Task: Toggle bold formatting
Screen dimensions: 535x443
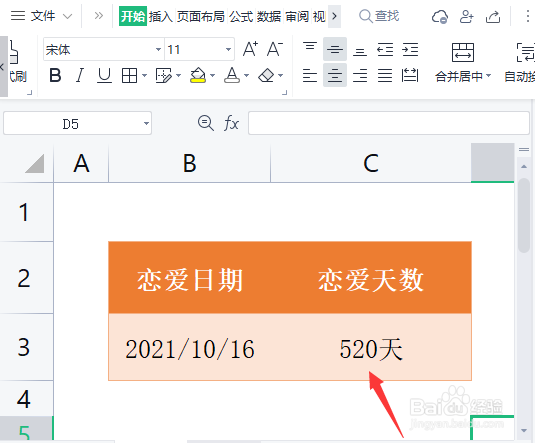Action: click(x=55, y=75)
